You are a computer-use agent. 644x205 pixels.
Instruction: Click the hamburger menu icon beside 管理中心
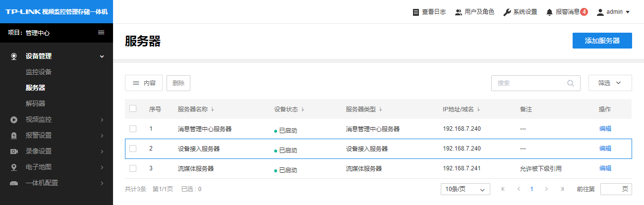click(101, 33)
